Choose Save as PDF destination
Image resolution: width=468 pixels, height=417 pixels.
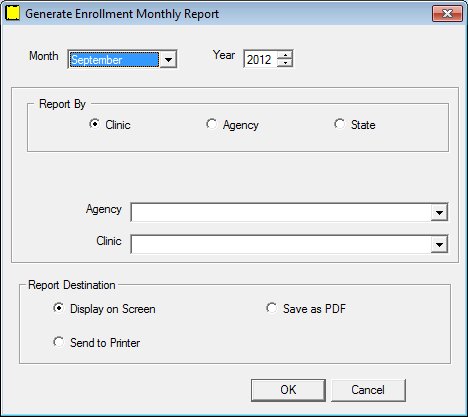pos(271,308)
